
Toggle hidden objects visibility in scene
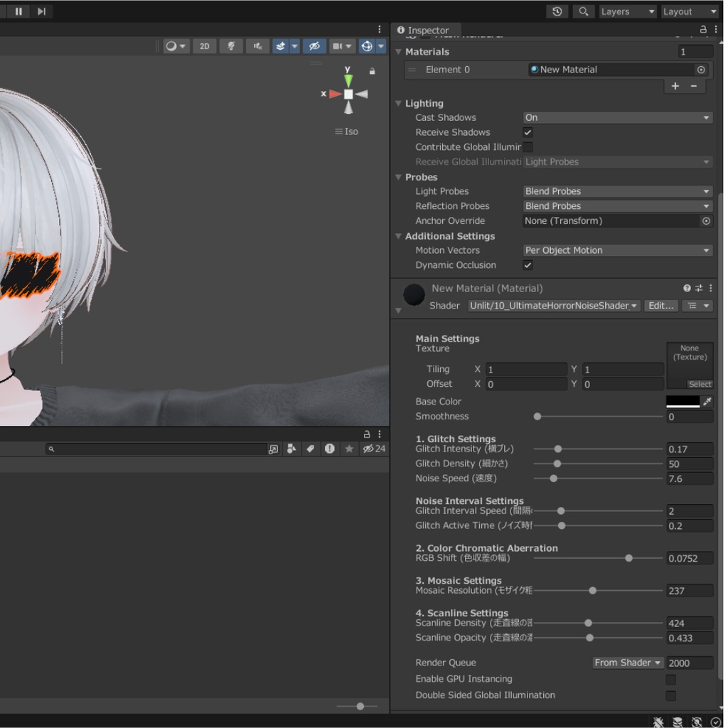(314, 46)
